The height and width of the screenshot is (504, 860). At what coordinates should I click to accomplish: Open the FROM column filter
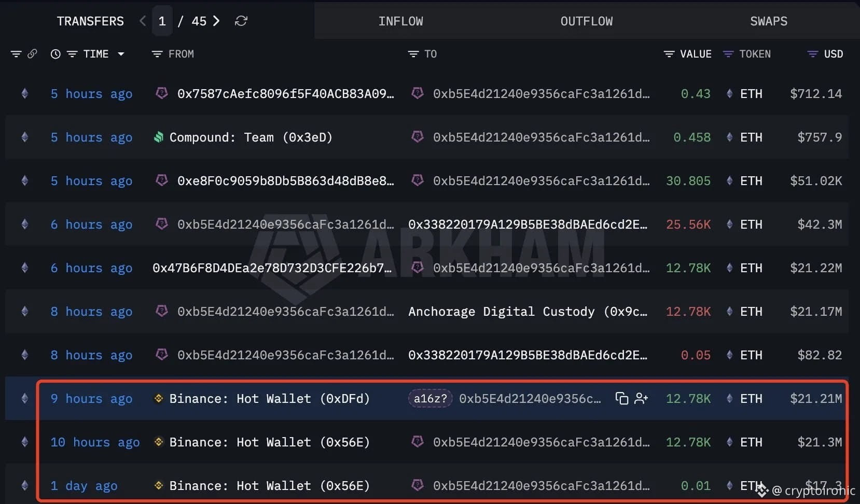point(157,54)
